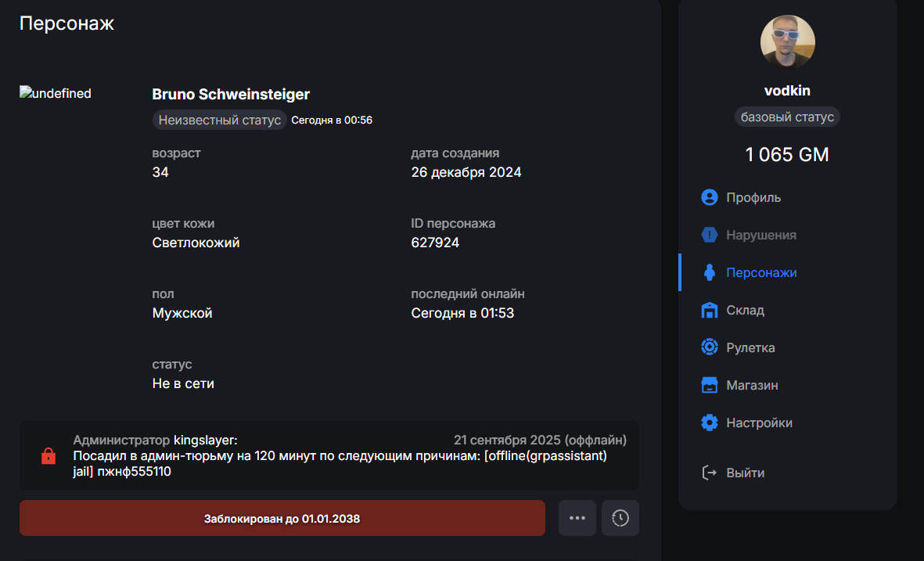Click the red lock punishment icon

[x=49, y=455]
